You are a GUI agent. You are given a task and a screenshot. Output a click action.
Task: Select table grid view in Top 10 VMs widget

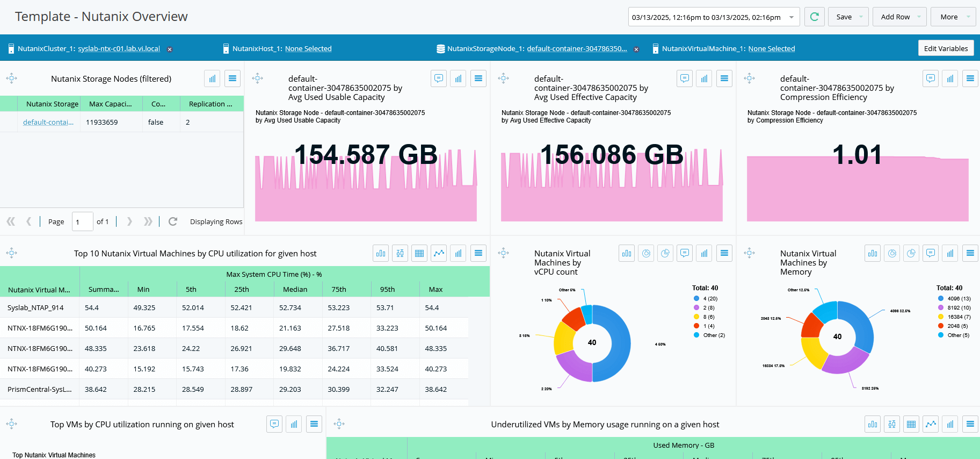419,253
